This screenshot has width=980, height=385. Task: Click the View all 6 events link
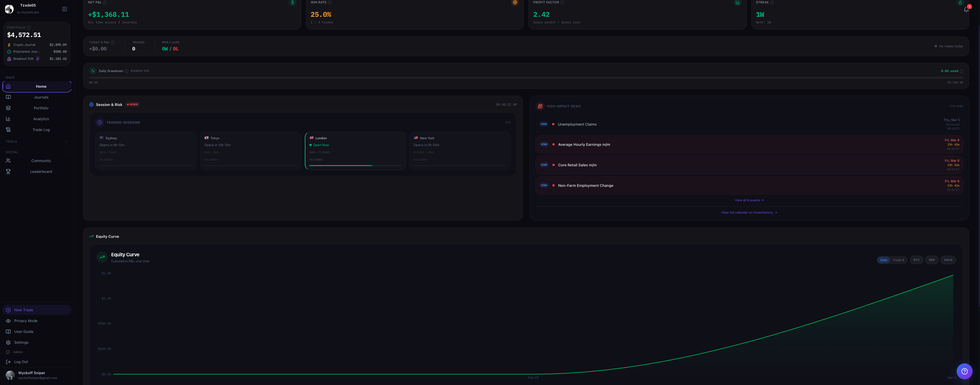[x=748, y=200]
